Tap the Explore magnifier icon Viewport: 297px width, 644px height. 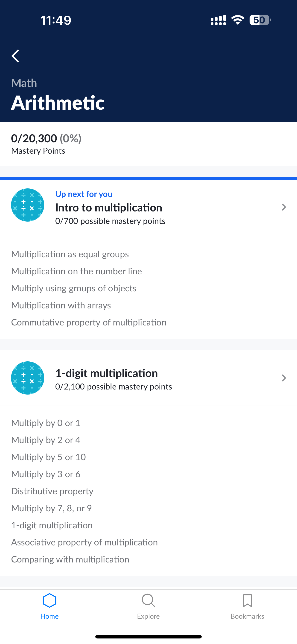148,600
